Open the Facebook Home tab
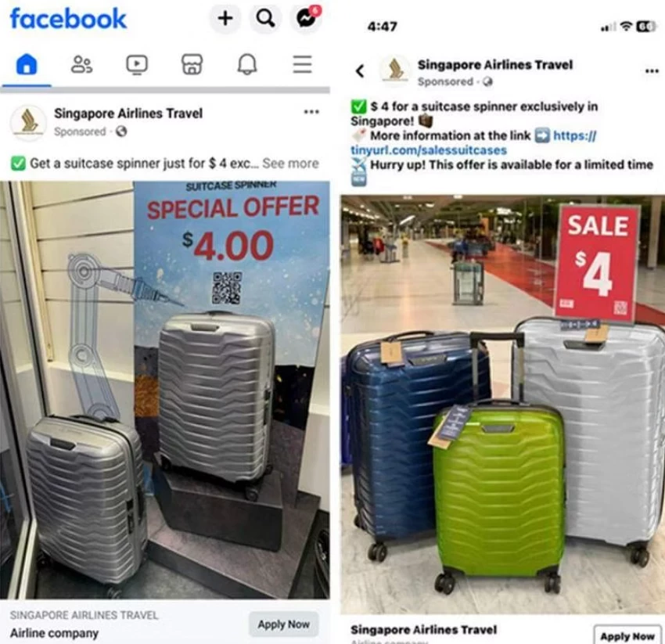The width and height of the screenshot is (665, 644). coord(27,64)
